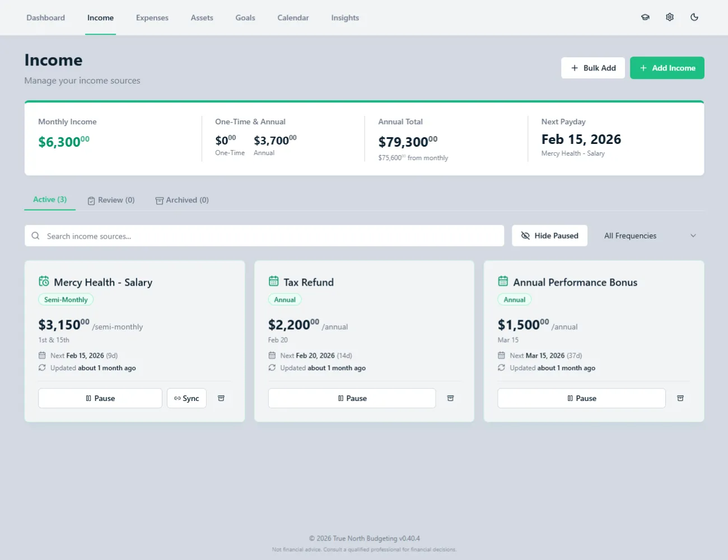Archive the Mercy Health - Salary income source
728x560 pixels.
tap(221, 398)
